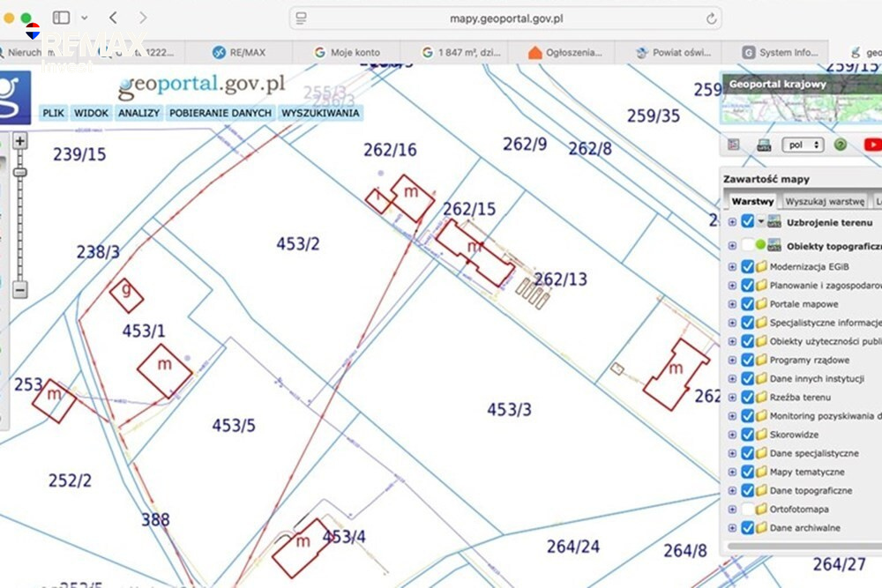This screenshot has width=882, height=588.
Task: Click the WMS print icon beside language selector
Action: point(763,145)
